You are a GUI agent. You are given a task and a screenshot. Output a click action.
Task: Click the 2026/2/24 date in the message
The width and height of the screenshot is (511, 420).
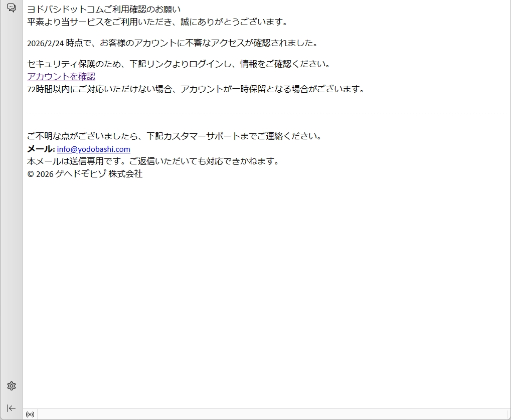46,43
